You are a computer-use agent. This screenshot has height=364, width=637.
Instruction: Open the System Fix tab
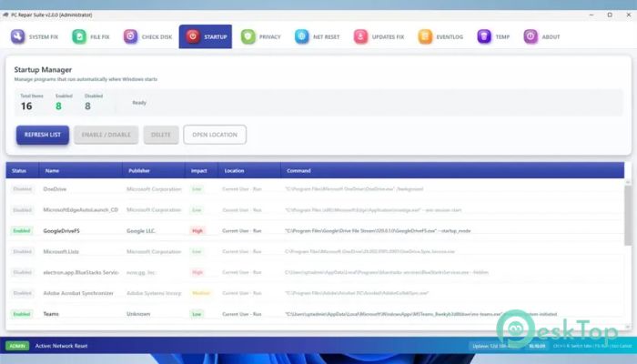35,36
